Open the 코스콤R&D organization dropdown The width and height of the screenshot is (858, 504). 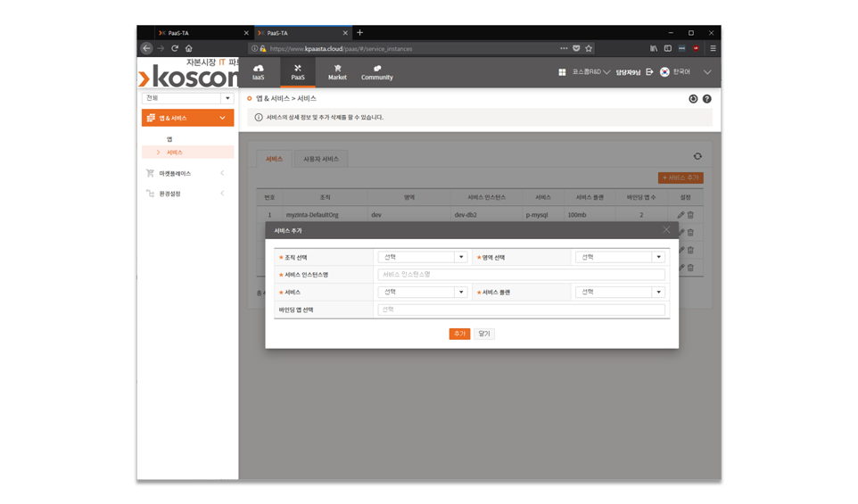pyautogui.click(x=591, y=71)
